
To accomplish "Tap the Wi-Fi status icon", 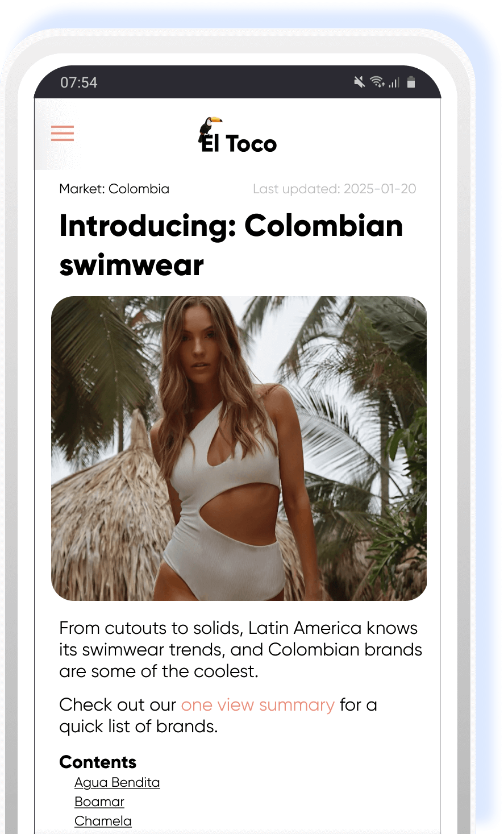I will tap(377, 82).
